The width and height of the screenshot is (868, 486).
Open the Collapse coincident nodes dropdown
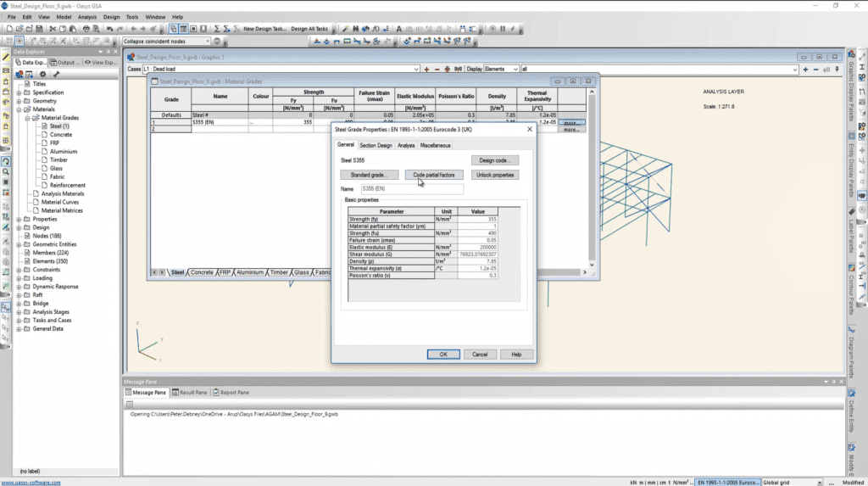pyautogui.click(x=208, y=41)
